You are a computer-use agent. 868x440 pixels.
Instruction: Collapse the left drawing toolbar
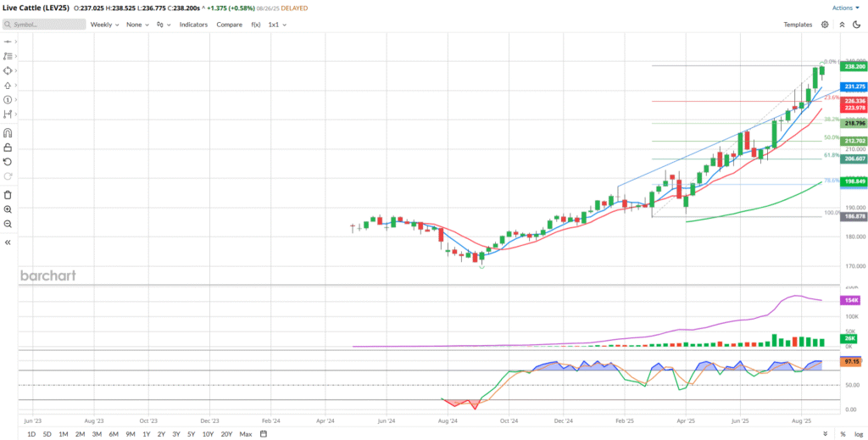click(8, 242)
